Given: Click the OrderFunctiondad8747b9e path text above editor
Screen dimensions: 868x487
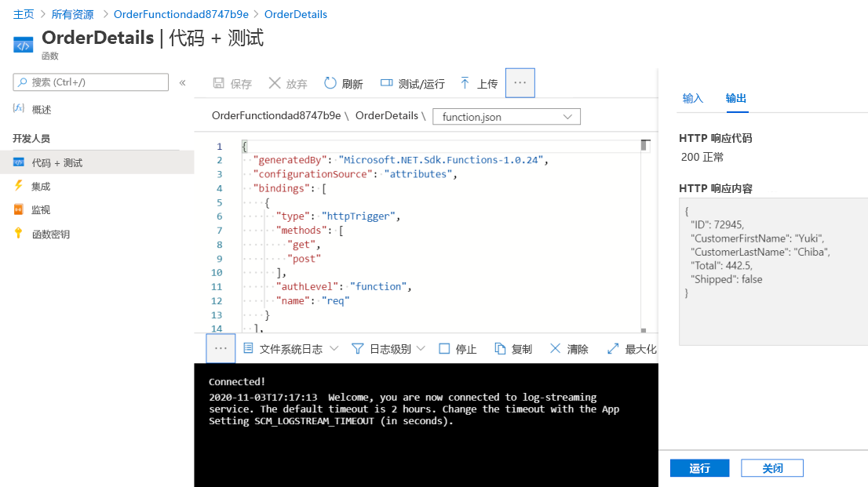Looking at the screenshot, I should pos(276,115).
